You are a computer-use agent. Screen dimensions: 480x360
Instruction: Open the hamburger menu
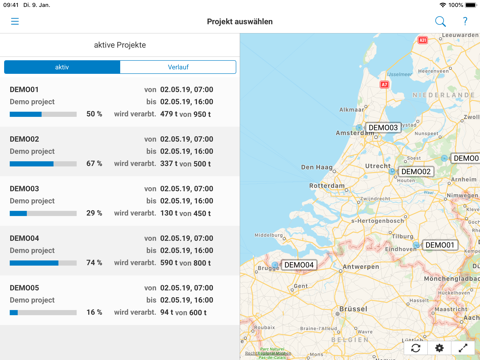pos(15,22)
